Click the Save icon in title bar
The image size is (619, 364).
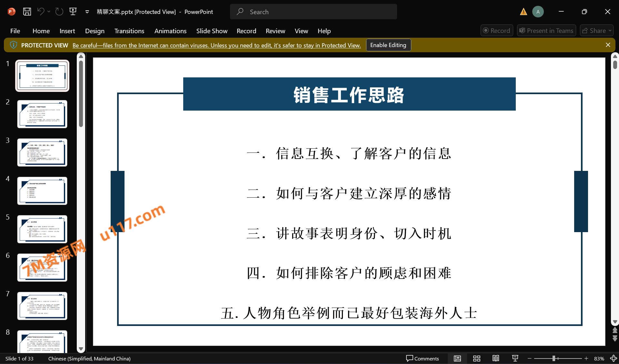[x=27, y=12]
